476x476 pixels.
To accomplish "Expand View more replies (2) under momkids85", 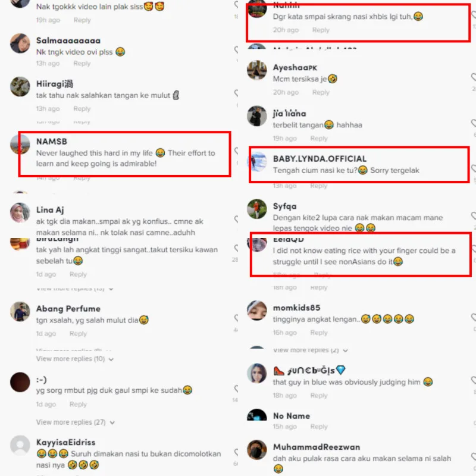I will (x=310, y=350).
